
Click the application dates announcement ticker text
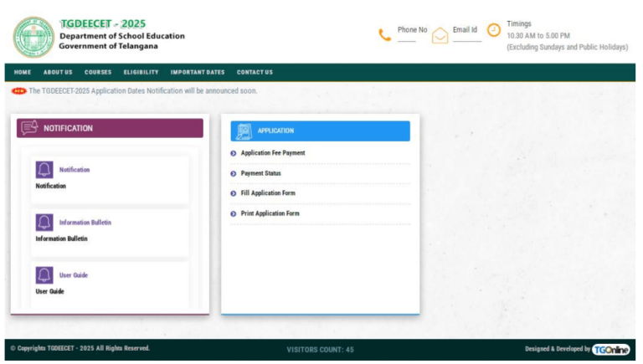(143, 91)
